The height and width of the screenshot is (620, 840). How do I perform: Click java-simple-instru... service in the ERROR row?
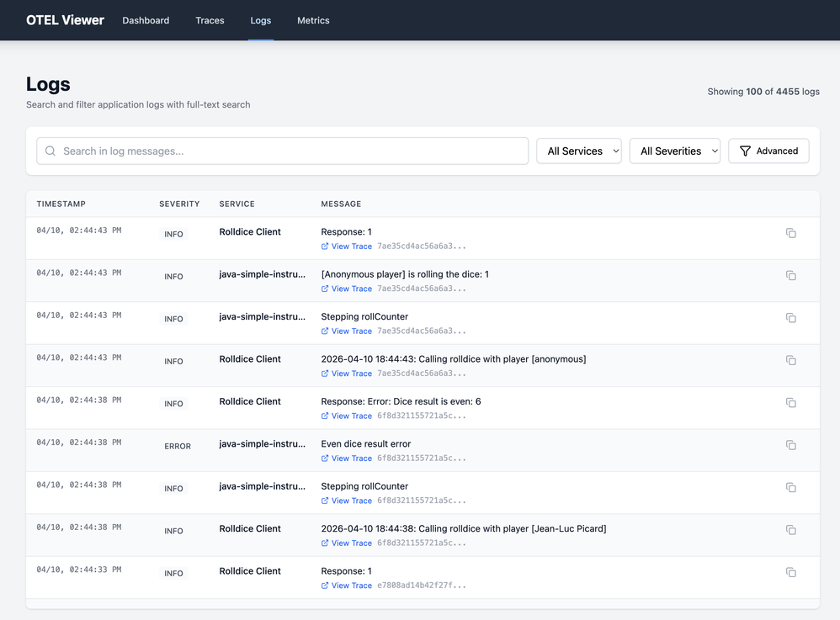click(263, 444)
